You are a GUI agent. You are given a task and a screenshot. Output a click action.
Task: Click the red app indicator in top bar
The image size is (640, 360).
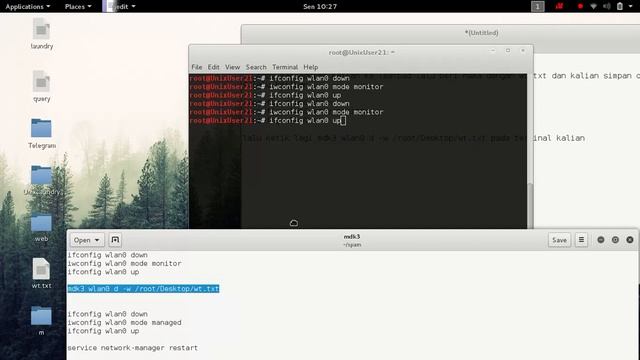point(559,7)
